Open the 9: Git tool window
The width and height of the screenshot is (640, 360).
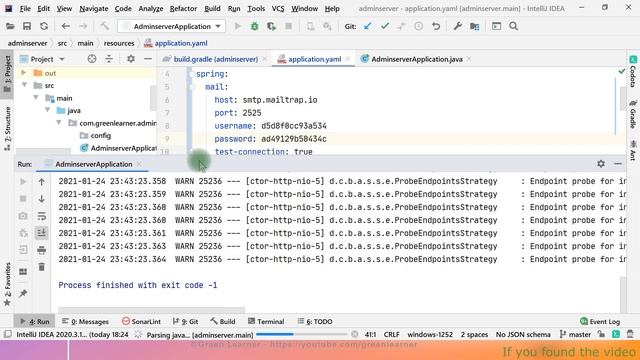coord(185,322)
